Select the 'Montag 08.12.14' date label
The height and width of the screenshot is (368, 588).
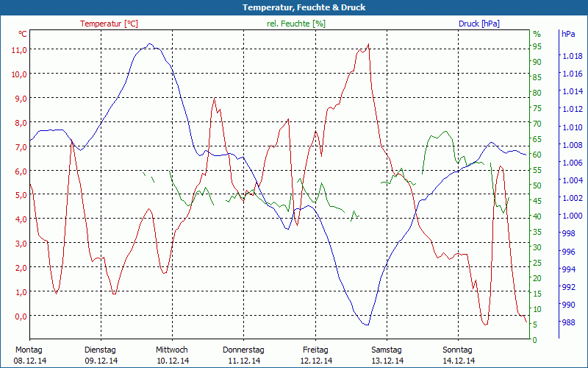tap(29, 355)
